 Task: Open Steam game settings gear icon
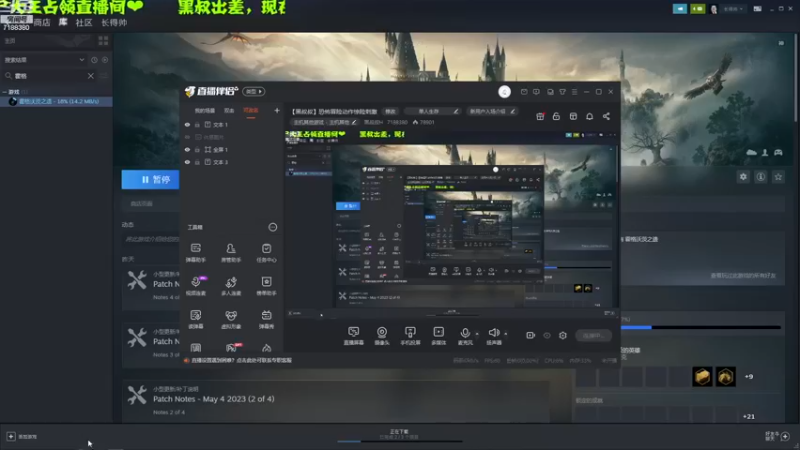743,177
